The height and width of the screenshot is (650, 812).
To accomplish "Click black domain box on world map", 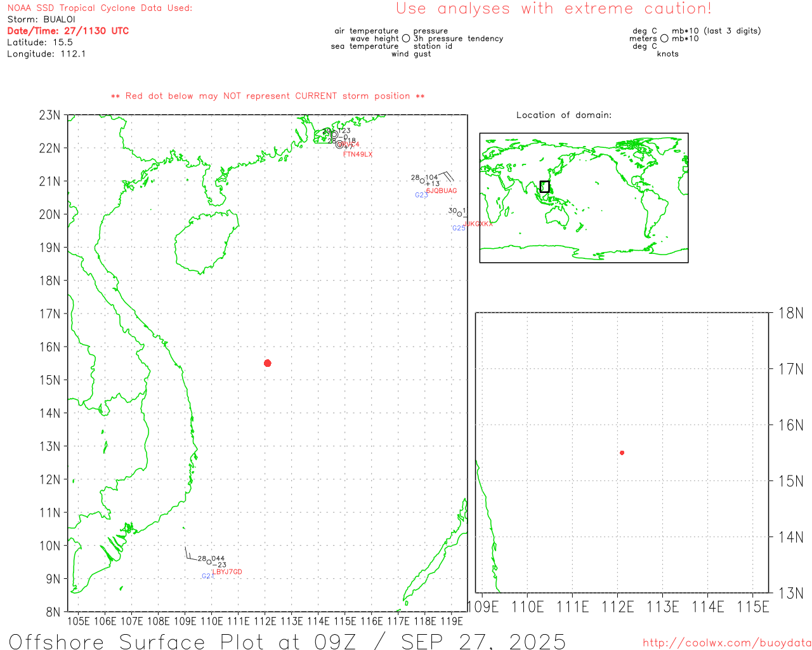I will point(544,187).
